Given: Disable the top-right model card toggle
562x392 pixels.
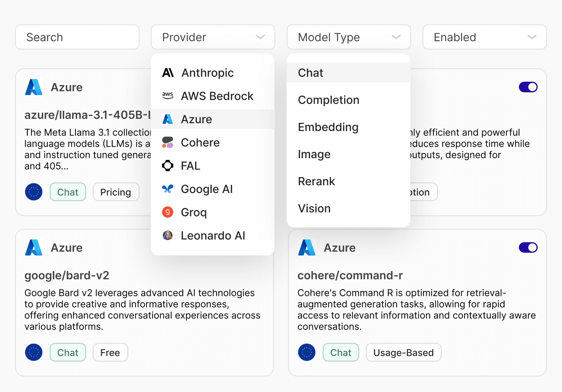Looking at the screenshot, I should click(528, 87).
